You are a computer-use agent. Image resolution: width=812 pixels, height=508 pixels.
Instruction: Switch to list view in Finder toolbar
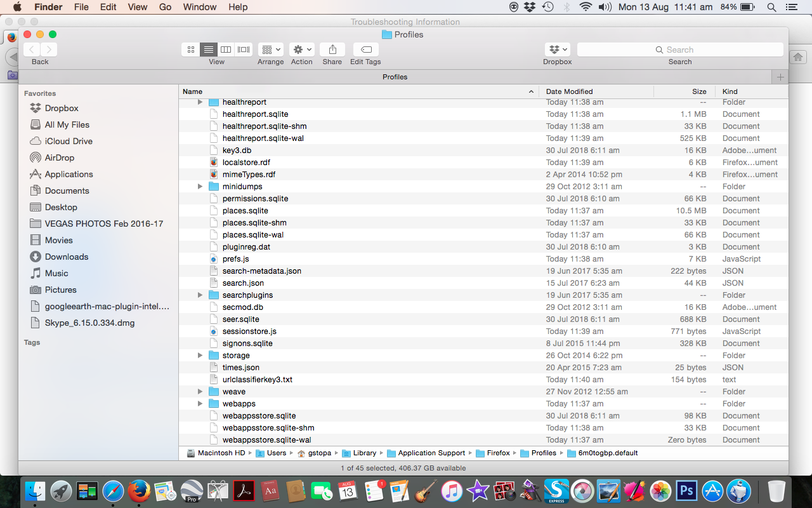[x=208, y=50]
